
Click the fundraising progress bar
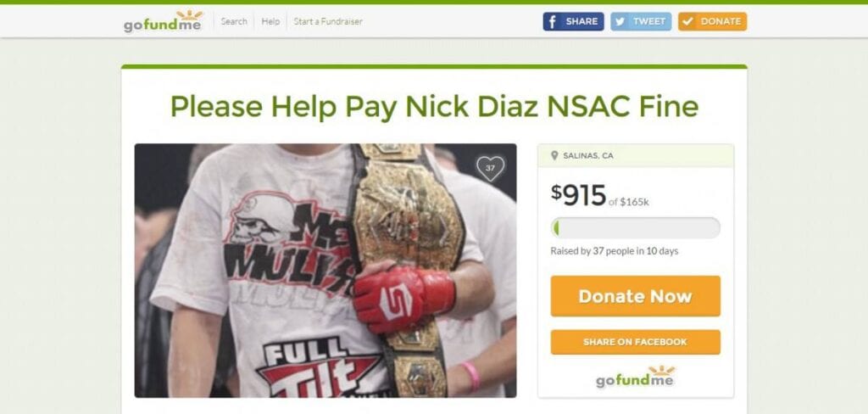pos(636,227)
